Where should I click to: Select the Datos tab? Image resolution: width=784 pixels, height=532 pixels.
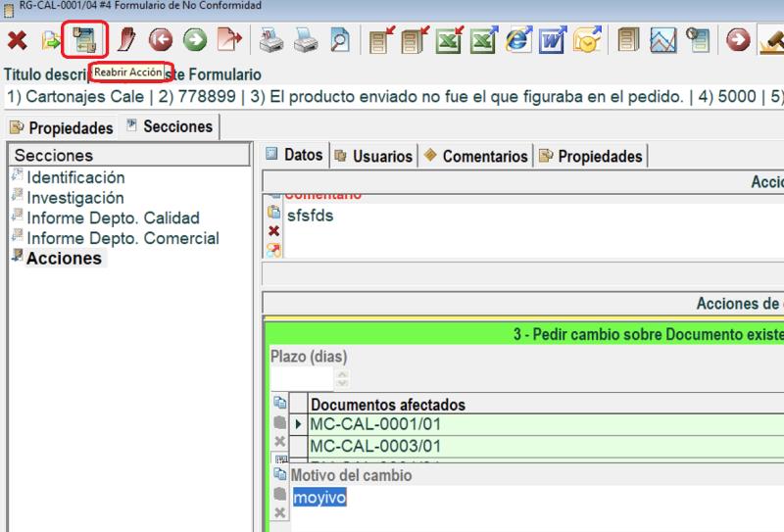(x=295, y=155)
